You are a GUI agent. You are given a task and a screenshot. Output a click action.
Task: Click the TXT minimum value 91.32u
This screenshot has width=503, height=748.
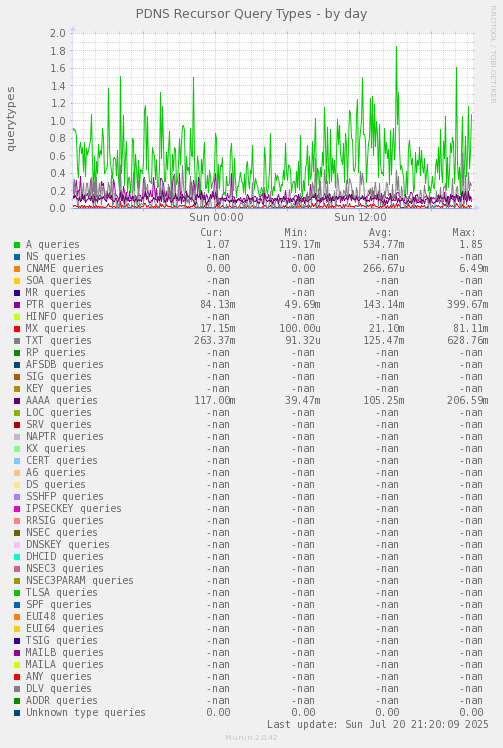(x=303, y=341)
